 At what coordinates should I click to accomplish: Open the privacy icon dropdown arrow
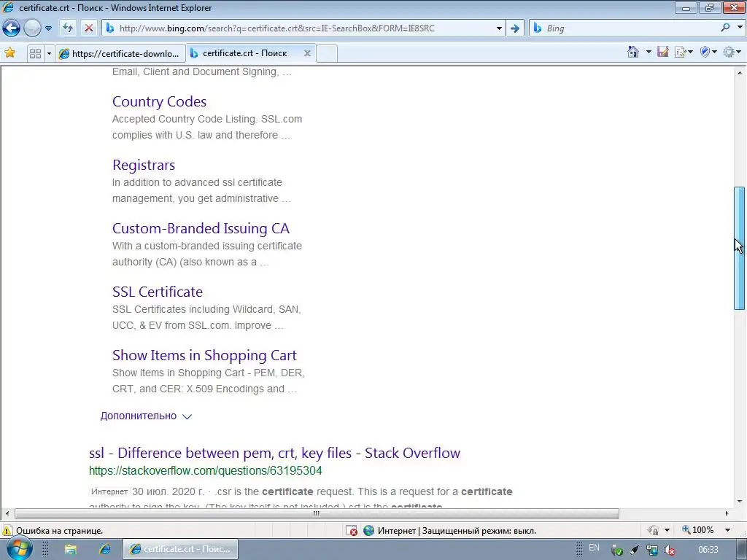pyautogui.click(x=667, y=530)
